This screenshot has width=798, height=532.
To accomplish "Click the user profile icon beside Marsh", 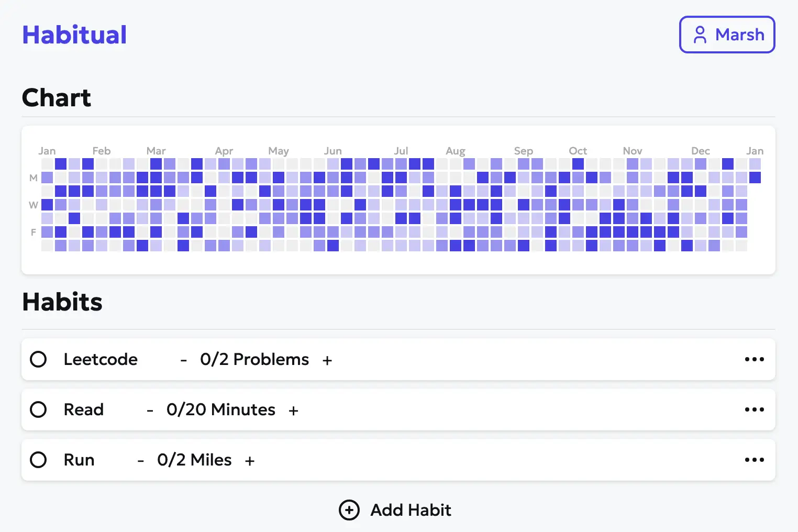I will click(700, 35).
